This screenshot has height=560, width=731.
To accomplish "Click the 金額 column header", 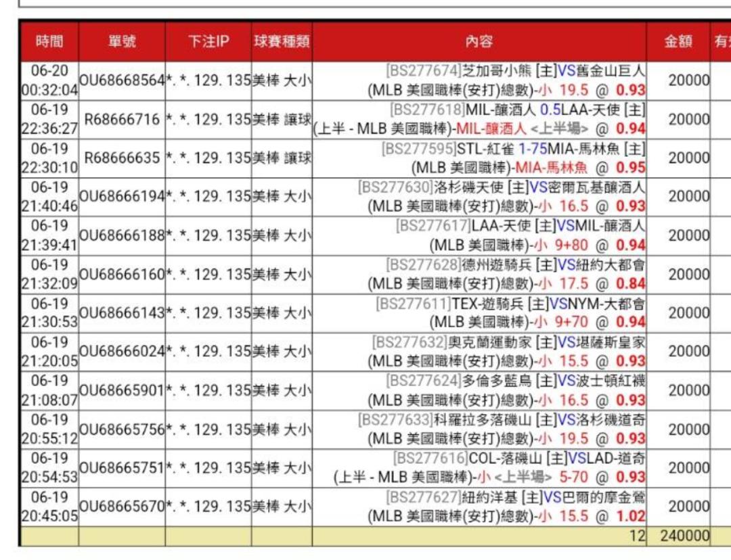I will click(678, 41).
